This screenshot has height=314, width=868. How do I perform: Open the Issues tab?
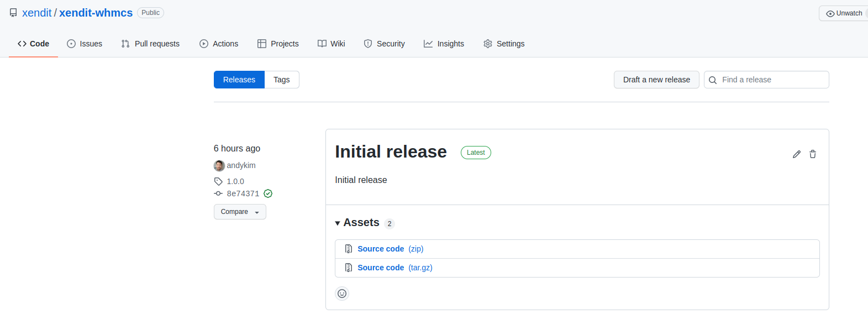85,44
